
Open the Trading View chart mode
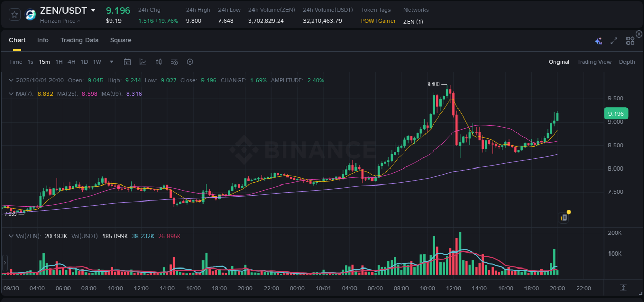[x=594, y=62]
